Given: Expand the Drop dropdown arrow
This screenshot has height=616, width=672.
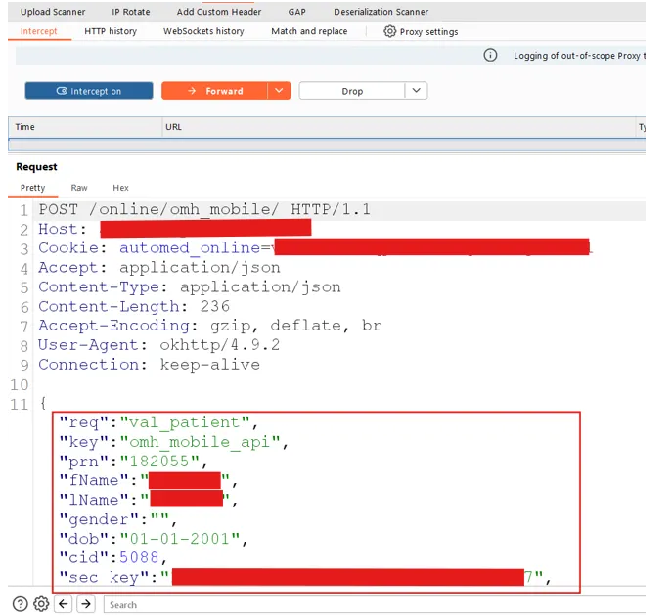Looking at the screenshot, I should 416,91.
